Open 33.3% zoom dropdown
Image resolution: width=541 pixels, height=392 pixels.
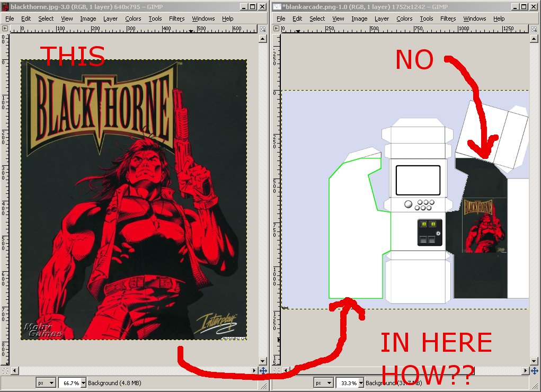point(361,383)
